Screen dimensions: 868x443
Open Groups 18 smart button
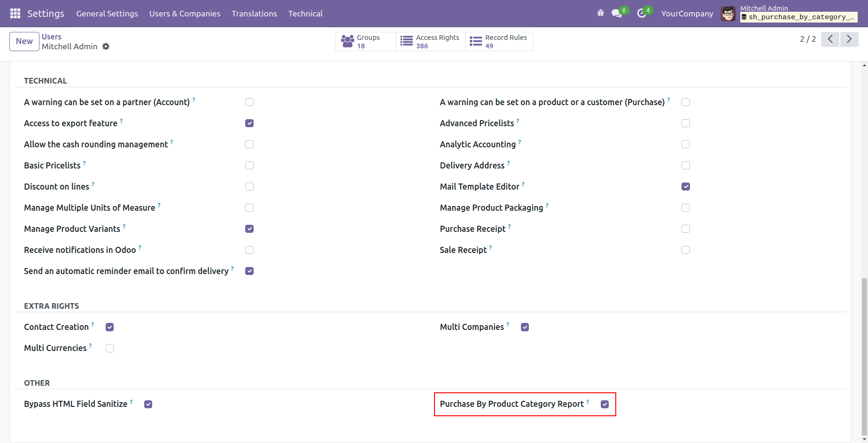coord(365,41)
